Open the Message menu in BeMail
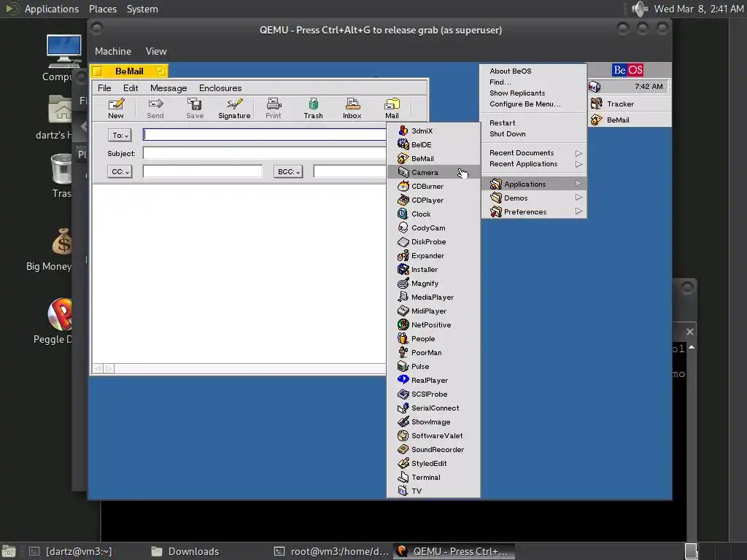 169,88
